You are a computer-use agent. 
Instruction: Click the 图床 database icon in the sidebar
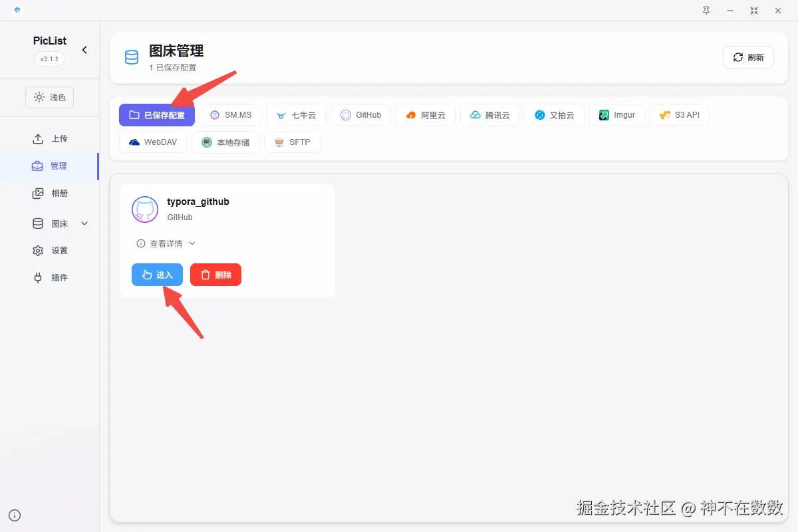(38, 223)
